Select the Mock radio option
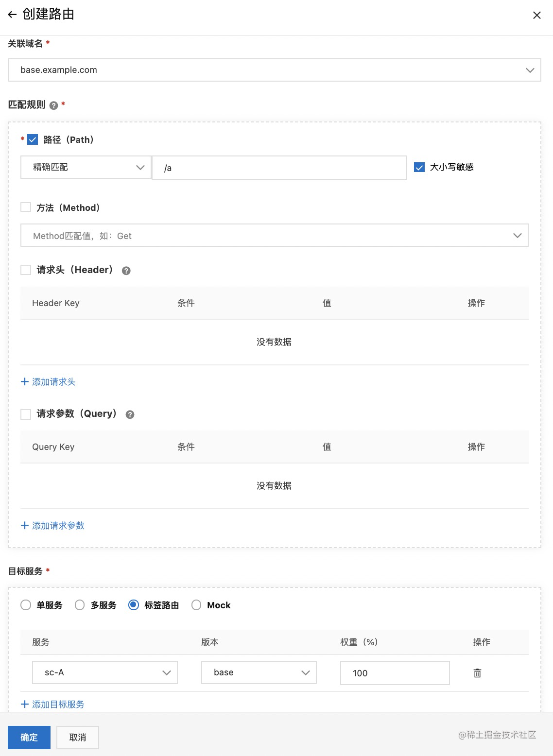Image resolution: width=553 pixels, height=756 pixels. point(196,605)
